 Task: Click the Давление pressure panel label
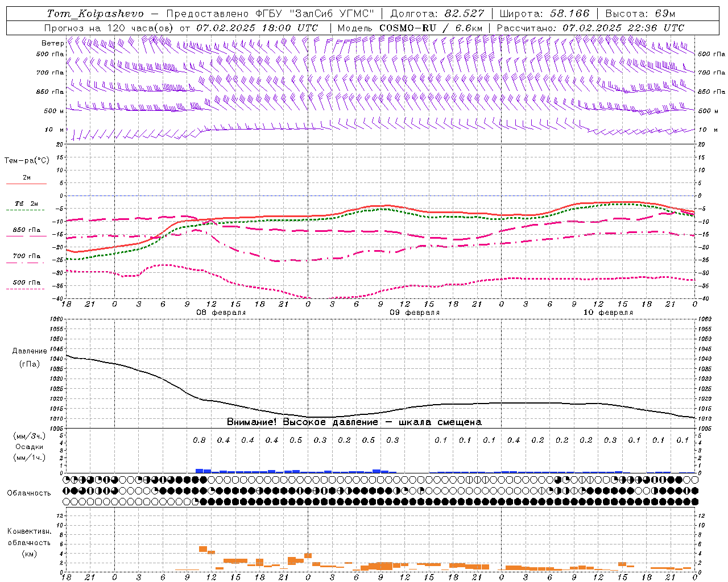point(30,351)
